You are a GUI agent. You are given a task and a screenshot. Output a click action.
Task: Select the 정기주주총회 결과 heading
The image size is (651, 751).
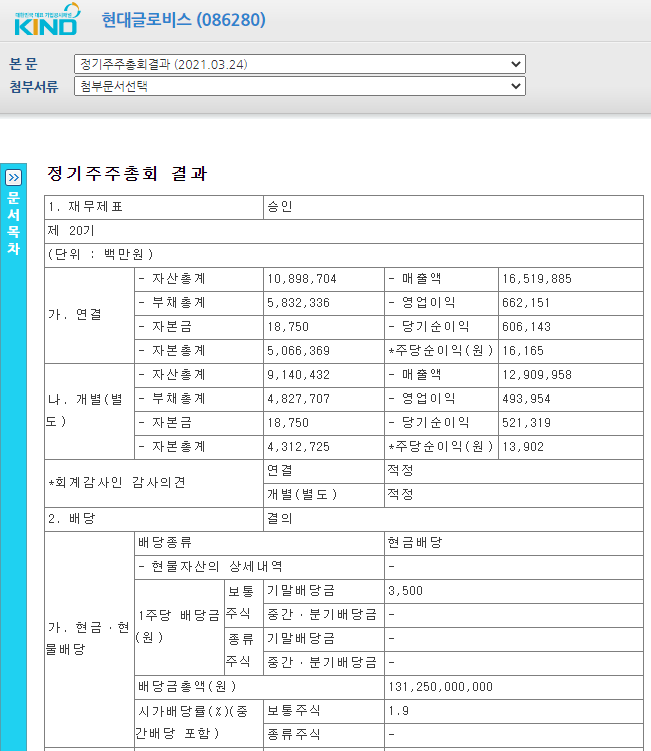126,173
